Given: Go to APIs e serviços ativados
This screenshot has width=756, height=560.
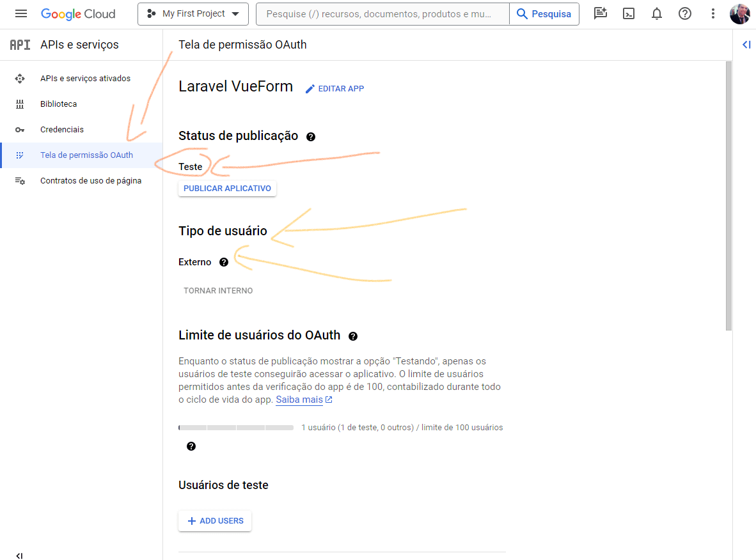Looking at the screenshot, I should pyautogui.click(x=85, y=79).
